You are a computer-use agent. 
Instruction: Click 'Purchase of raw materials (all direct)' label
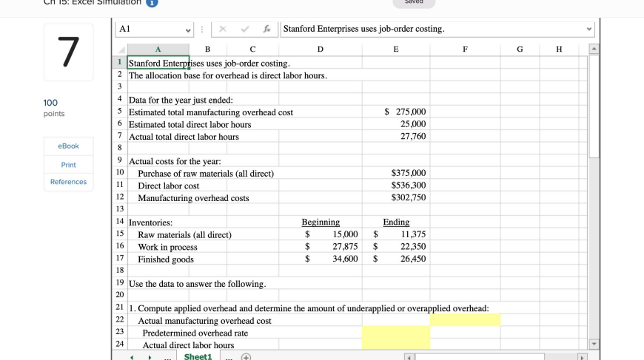(x=206, y=174)
